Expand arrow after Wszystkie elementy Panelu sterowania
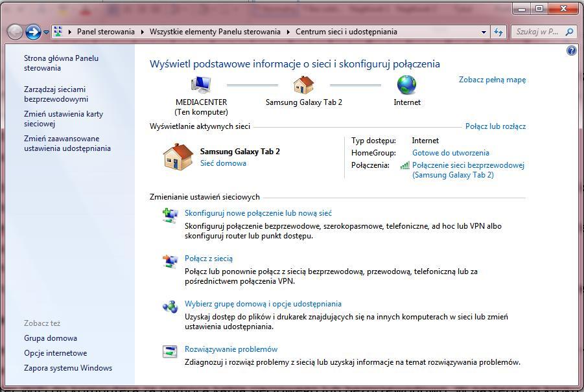The width and height of the screenshot is (584, 392). (288, 32)
